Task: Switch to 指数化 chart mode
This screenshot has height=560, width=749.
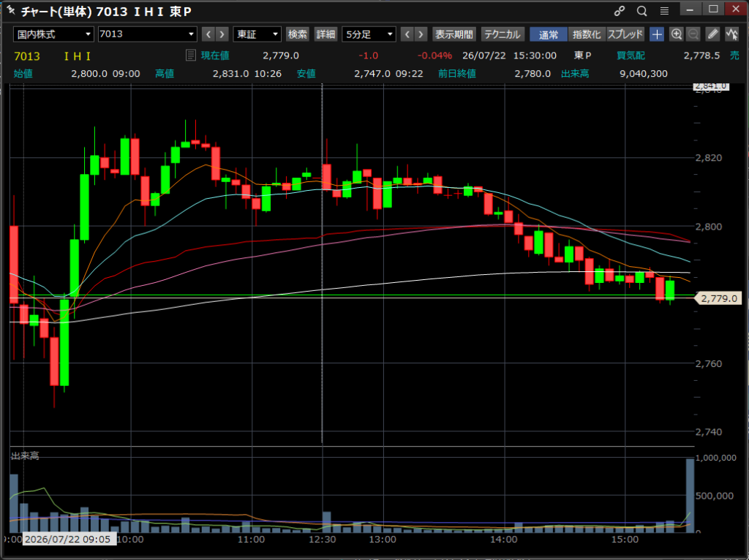Action: coord(587,34)
